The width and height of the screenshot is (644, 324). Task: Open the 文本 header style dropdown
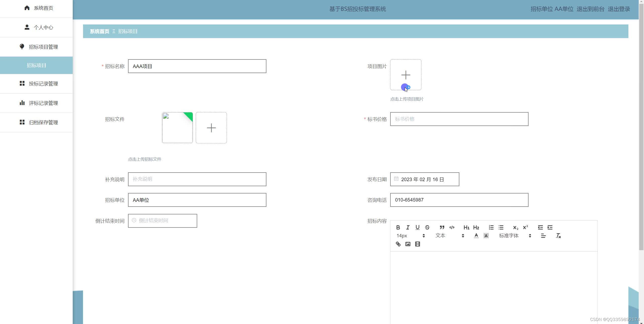click(450, 236)
